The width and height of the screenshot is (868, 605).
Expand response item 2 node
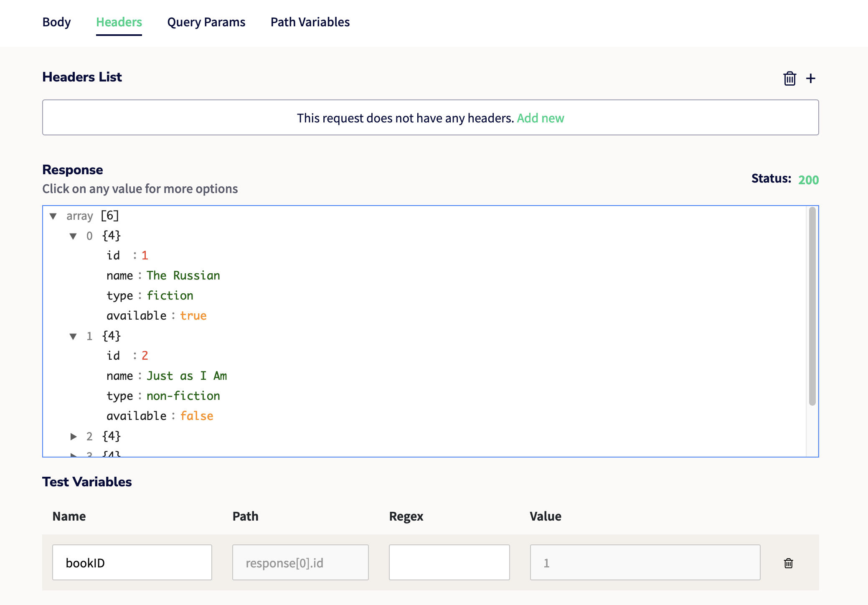[x=74, y=437]
